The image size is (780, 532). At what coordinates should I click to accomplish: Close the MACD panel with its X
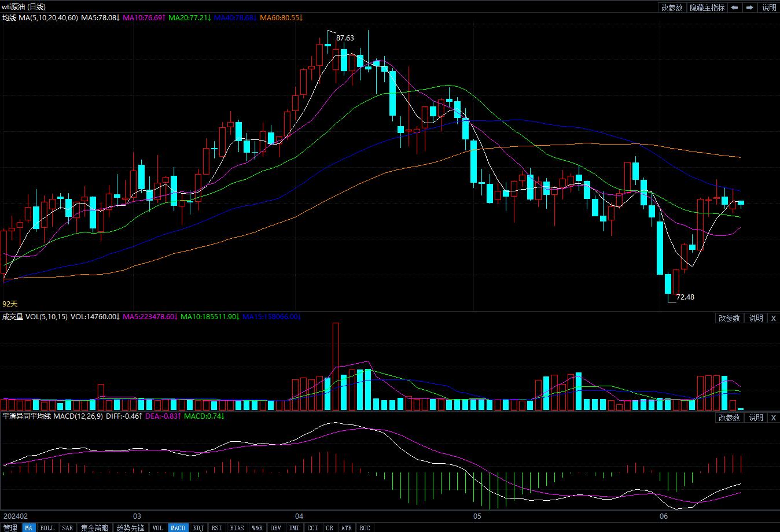tap(774, 418)
